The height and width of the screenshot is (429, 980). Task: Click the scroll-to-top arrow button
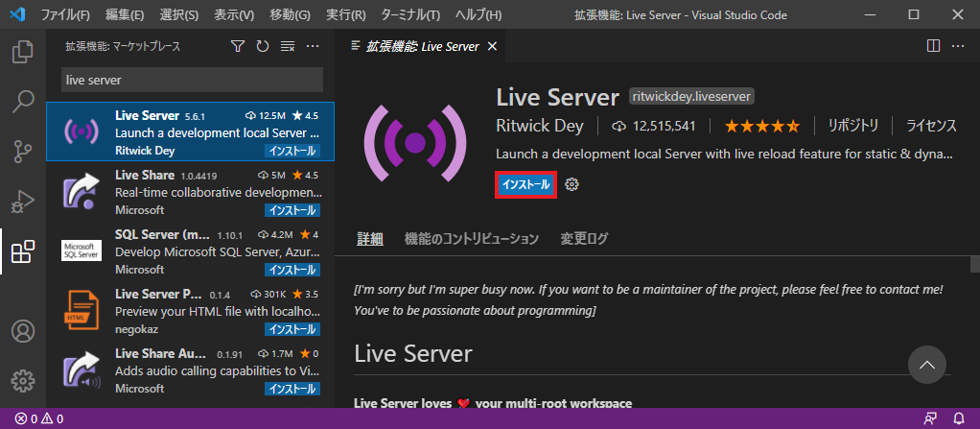click(927, 365)
